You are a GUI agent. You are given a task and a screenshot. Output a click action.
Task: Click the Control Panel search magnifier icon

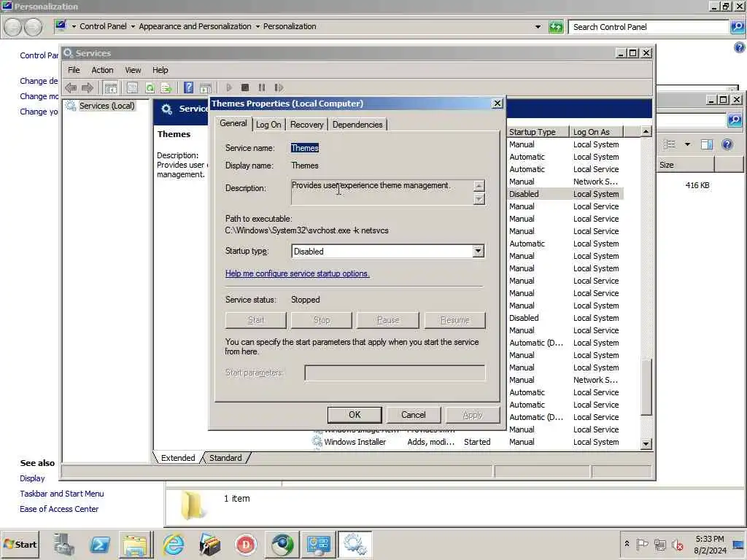[738, 27]
